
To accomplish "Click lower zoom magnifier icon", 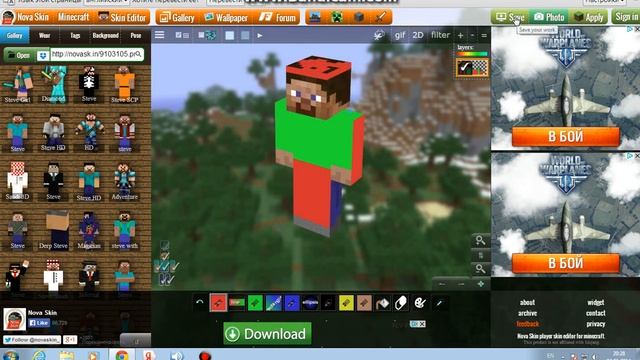I will tap(480, 269).
